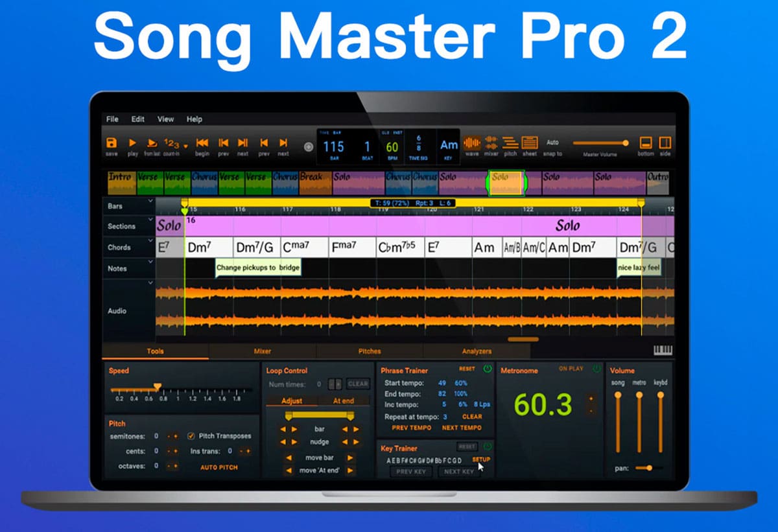The width and height of the screenshot is (778, 532).
Task: Expand the Notes track chevron
Action: point(151,262)
